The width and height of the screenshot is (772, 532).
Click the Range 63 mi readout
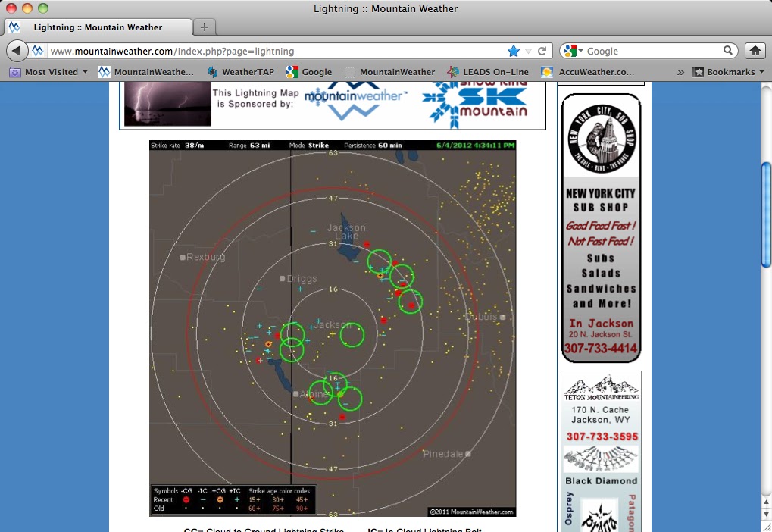[249, 146]
